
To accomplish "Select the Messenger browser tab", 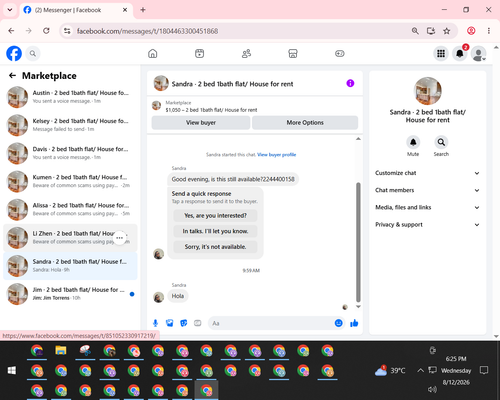I will 76,10.
